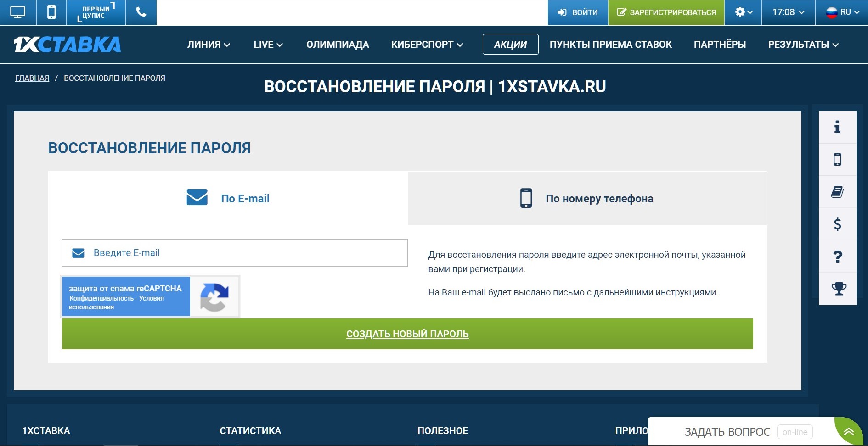Viewport: 868px width, 446px height.
Task: Open the 17:08 time zone dropdown
Action: click(788, 12)
